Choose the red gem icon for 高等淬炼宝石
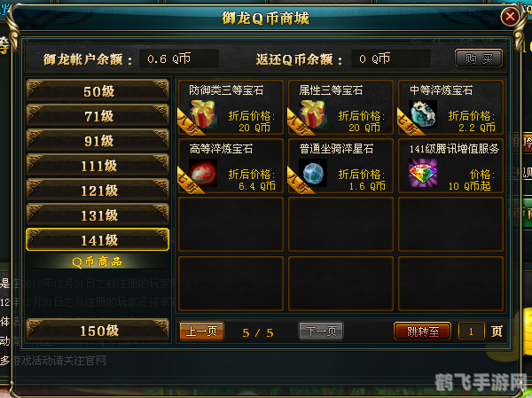 tap(202, 173)
